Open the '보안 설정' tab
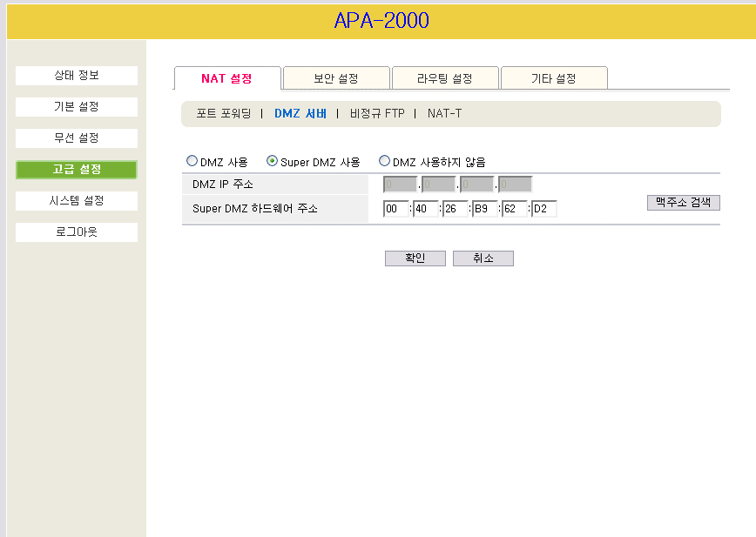 [x=336, y=78]
